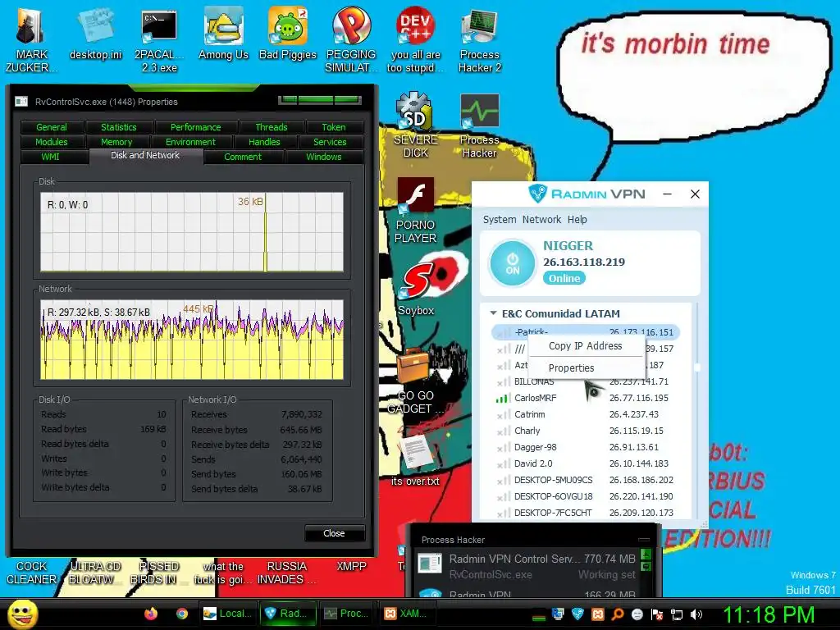Show the Services tab
This screenshot has width=840, height=630.
coord(330,142)
